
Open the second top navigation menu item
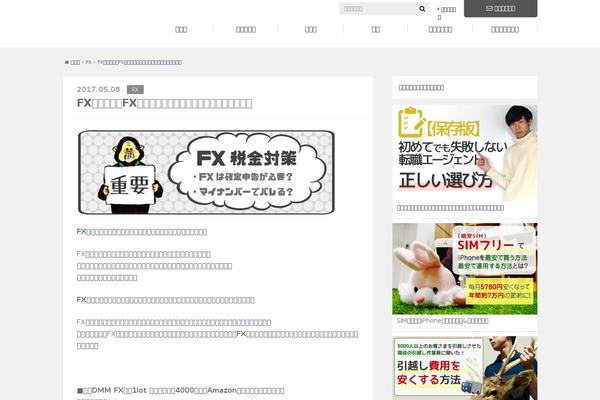(x=246, y=29)
